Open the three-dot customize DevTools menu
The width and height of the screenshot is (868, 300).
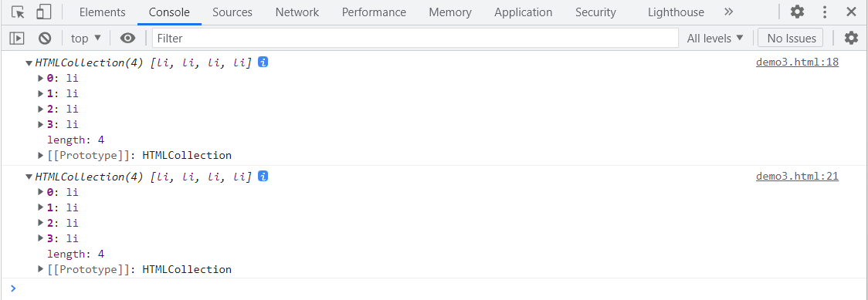click(x=825, y=12)
